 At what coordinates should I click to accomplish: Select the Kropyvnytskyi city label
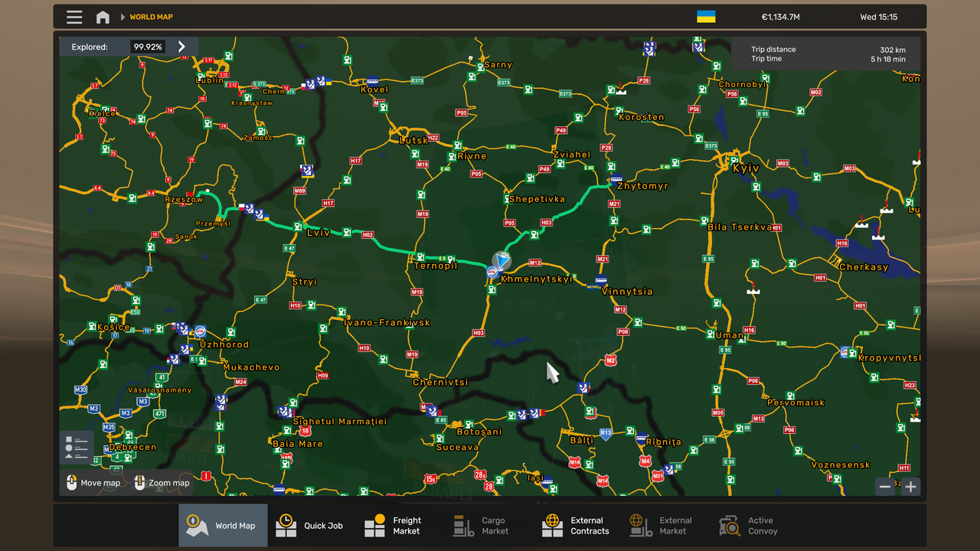tap(890, 358)
